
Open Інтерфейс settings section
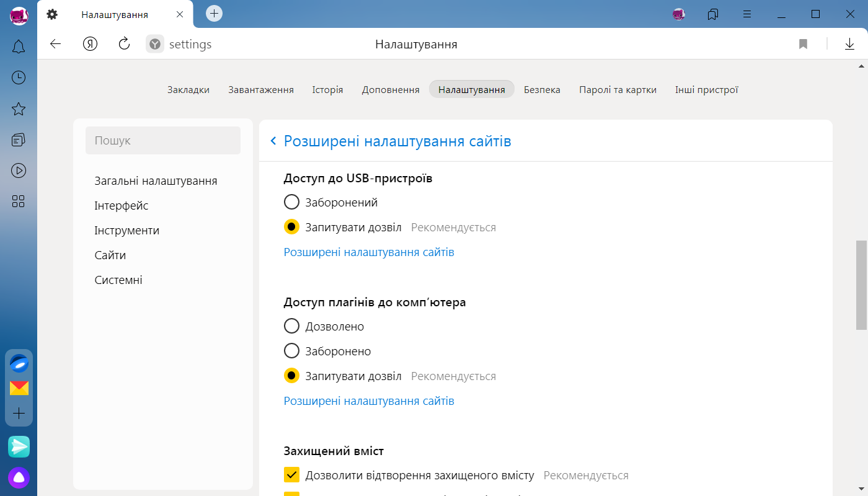coord(122,206)
